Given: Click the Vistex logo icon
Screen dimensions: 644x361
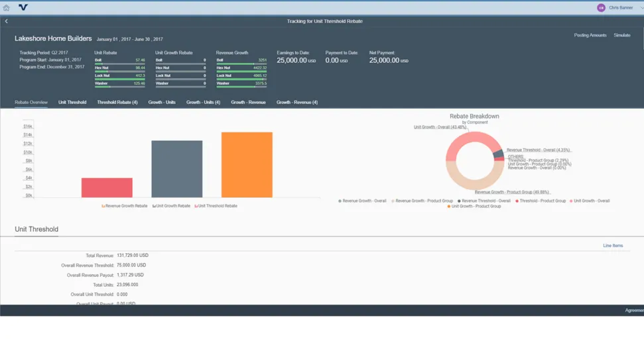Looking at the screenshot, I should 23,7.
